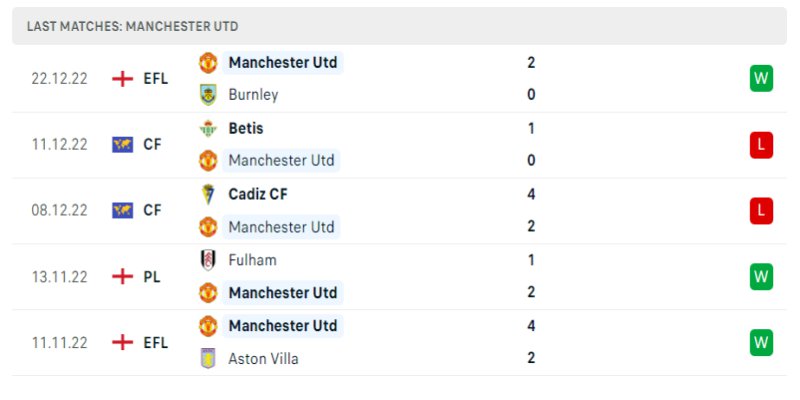This screenshot has width=800, height=400.
Task: Click England flag icon for 22.12.22 match
Action: click(x=123, y=78)
